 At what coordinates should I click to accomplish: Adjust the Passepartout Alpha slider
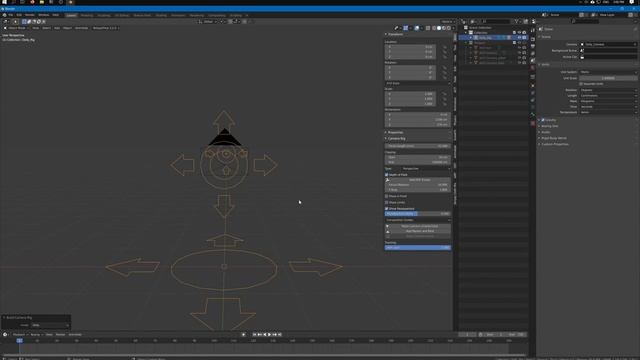click(x=418, y=213)
